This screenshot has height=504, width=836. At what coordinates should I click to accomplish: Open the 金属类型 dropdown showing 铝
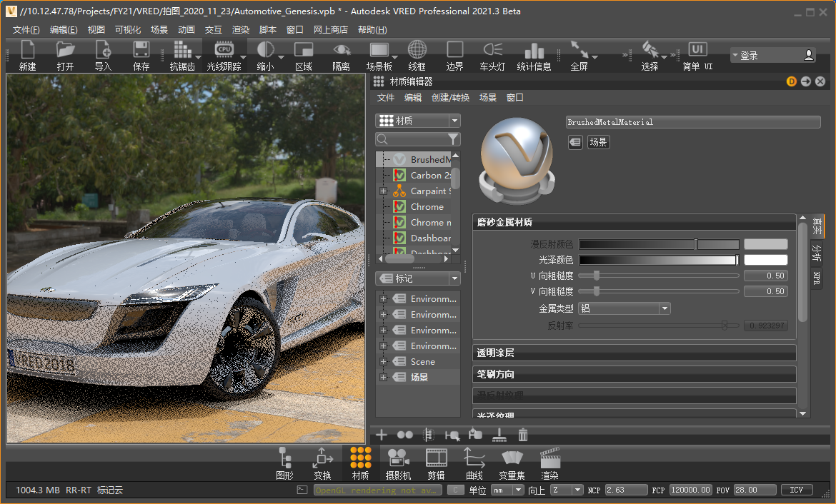[x=624, y=308]
